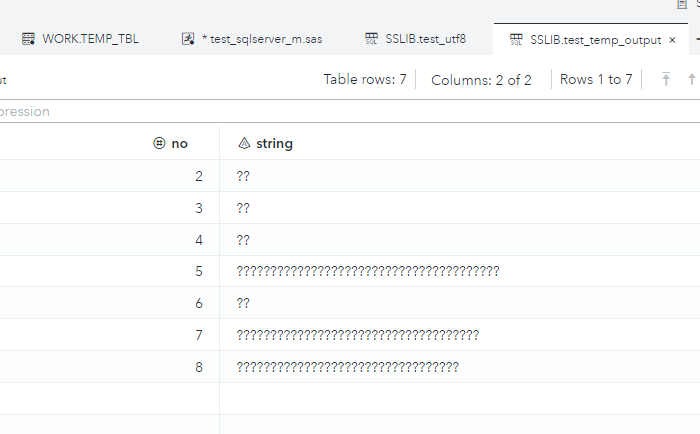Click the SSLIB.test_utf8 SQL table icon
This screenshot has height=434, width=700.
point(371,40)
